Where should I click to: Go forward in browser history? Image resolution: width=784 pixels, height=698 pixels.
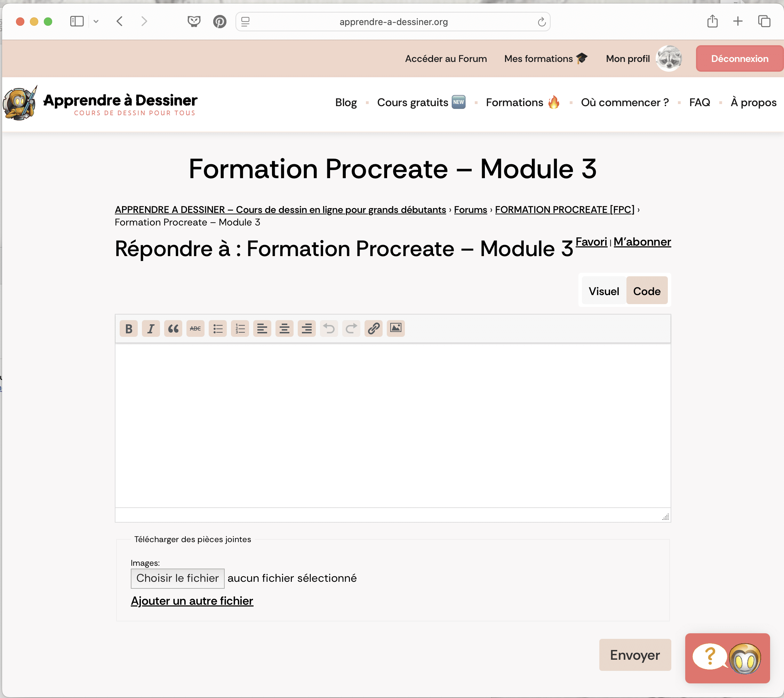[144, 22]
